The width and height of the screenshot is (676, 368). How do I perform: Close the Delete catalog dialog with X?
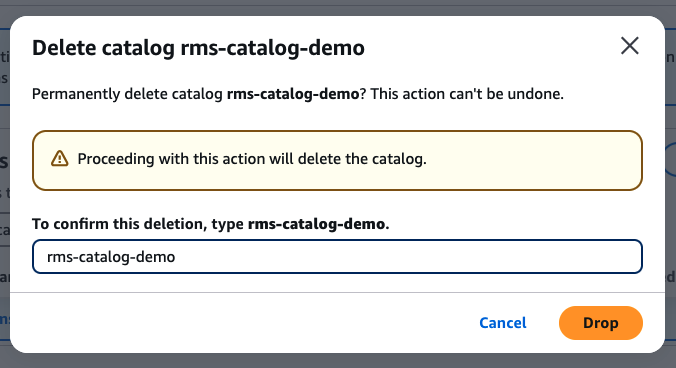pyautogui.click(x=629, y=46)
